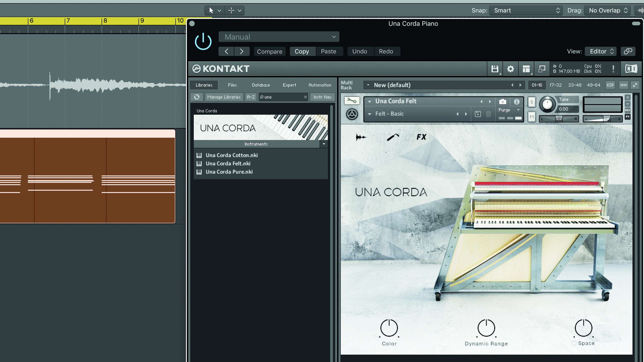Image resolution: width=644 pixels, height=362 pixels.
Task: Select Una Corda Cotton.nki
Action: [232, 155]
